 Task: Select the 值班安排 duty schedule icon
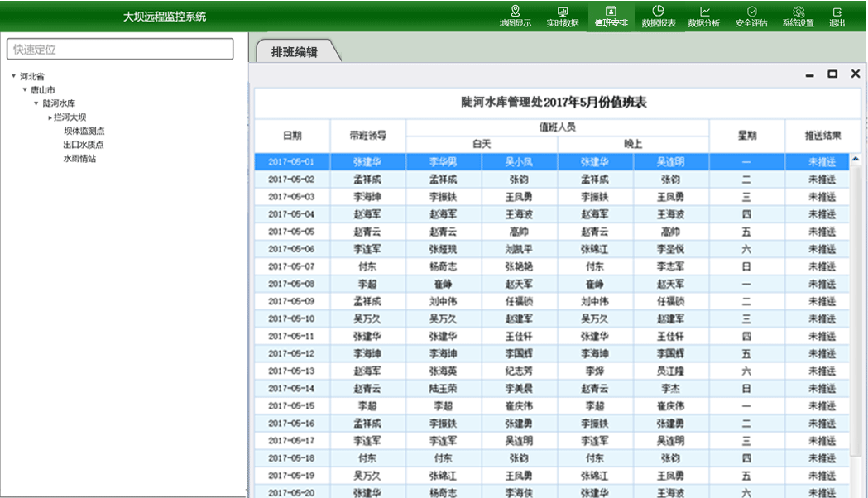click(x=611, y=16)
